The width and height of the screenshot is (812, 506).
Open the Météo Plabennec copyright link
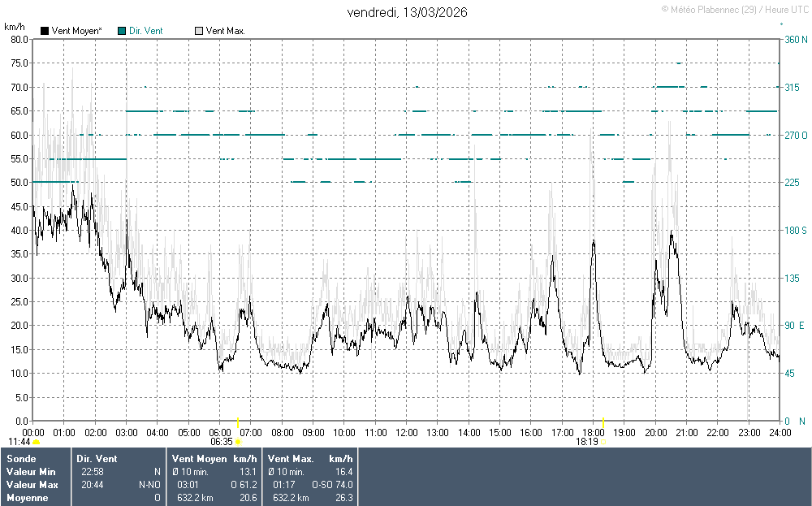[735, 9]
